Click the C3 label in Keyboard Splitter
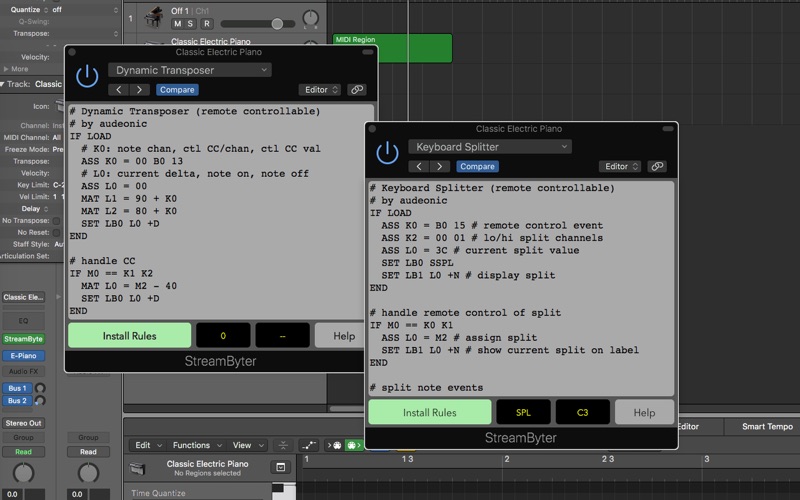Viewport: 800px width, 500px height. [x=583, y=412]
